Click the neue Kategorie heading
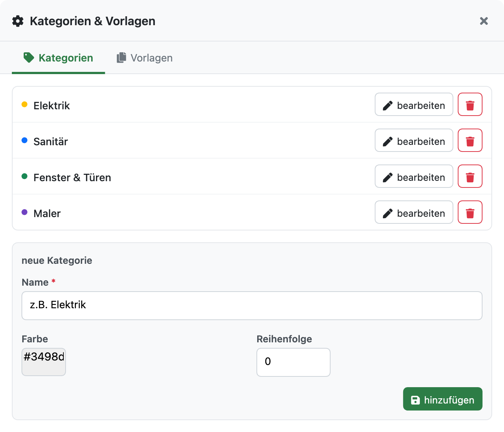Viewport: 504px width, 432px height. click(57, 260)
